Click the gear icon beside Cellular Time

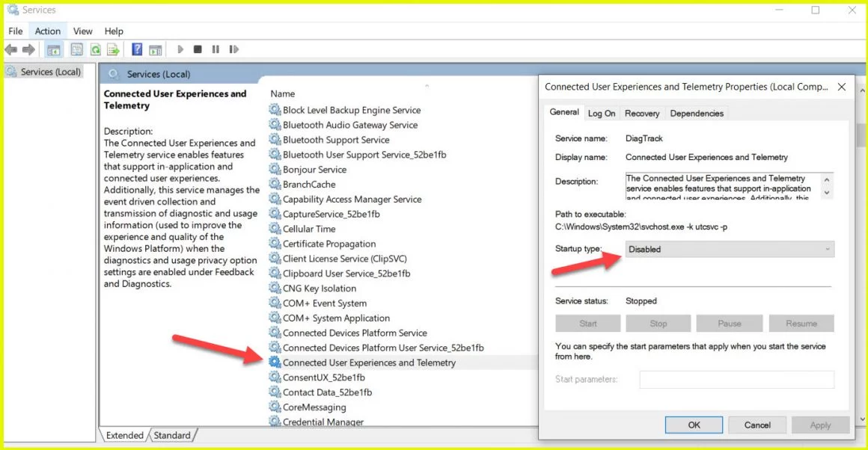[275, 228]
